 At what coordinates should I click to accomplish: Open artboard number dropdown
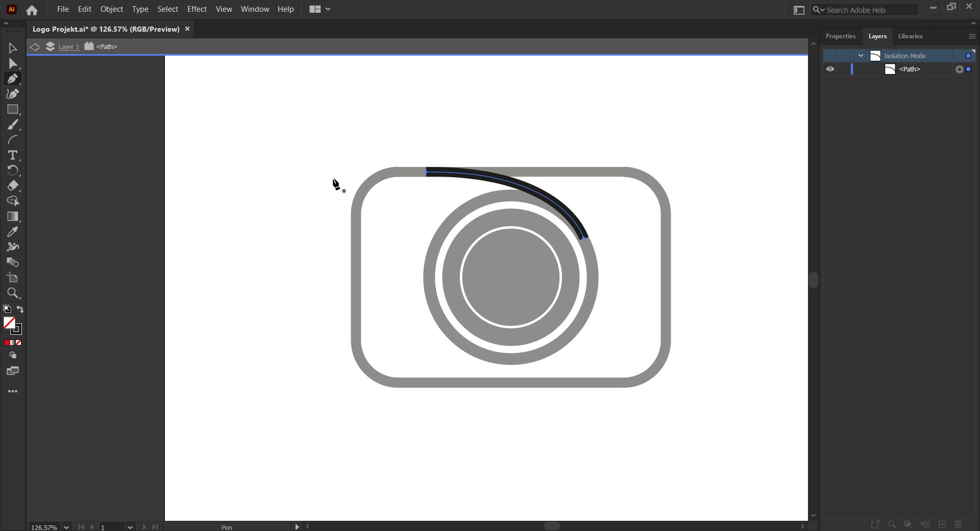pyautogui.click(x=130, y=527)
